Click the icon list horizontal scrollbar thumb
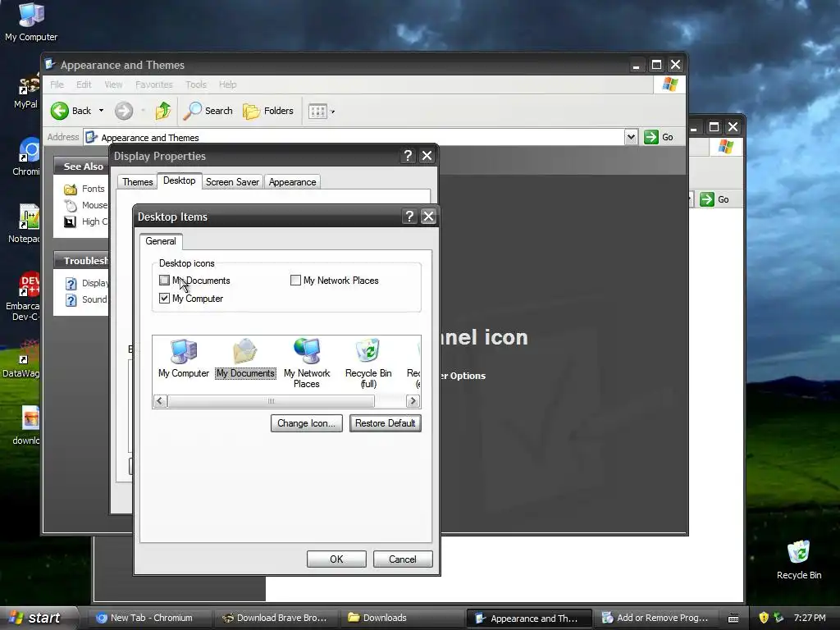 tap(271, 400)
